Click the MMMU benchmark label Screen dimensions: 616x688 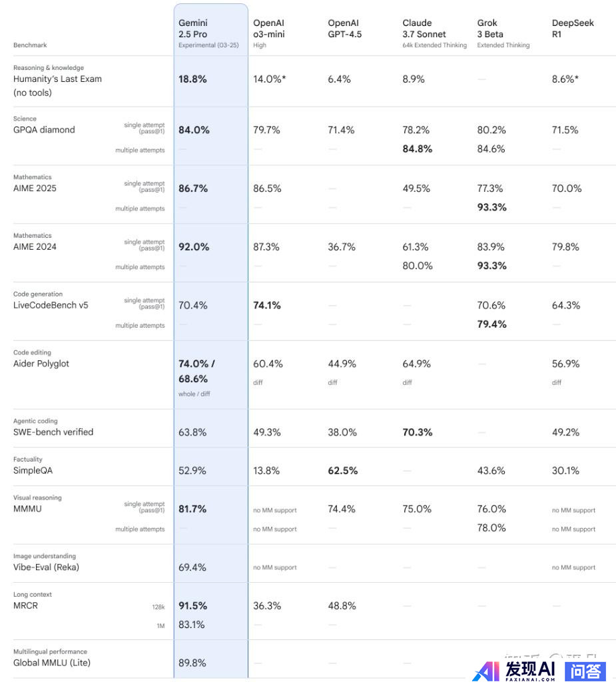coord(27,509)
